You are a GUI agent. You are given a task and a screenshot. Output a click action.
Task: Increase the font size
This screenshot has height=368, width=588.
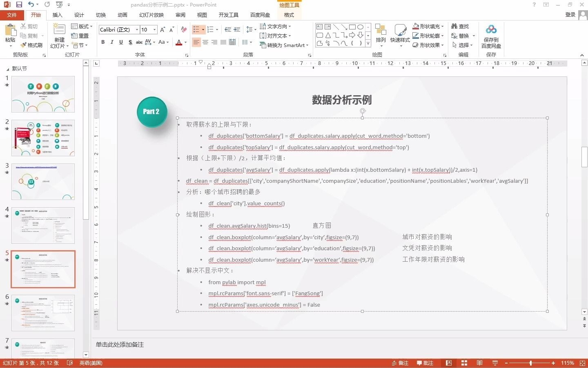[x=163, y=29]
